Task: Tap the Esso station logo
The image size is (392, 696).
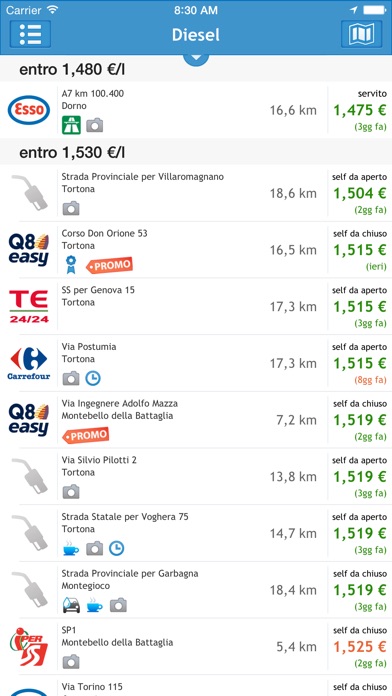Action: (29, 110)
